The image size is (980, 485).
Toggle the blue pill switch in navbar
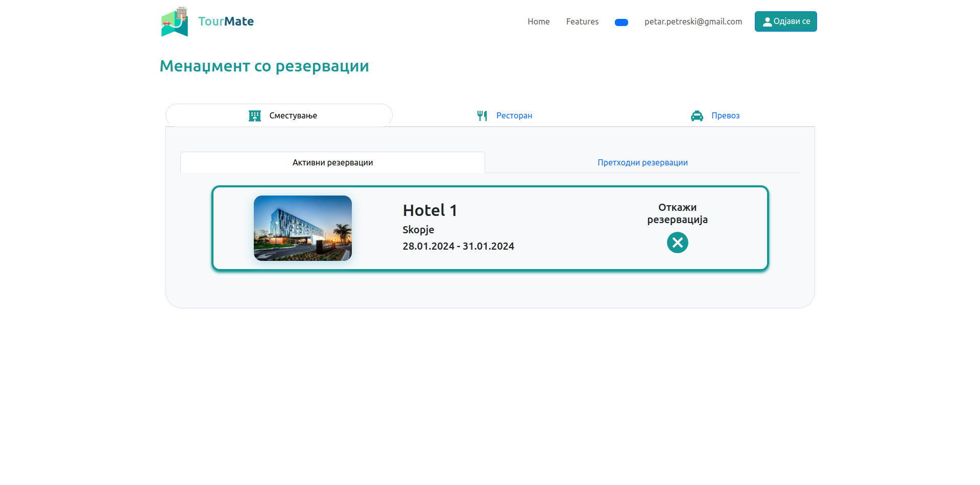(621, 22)
